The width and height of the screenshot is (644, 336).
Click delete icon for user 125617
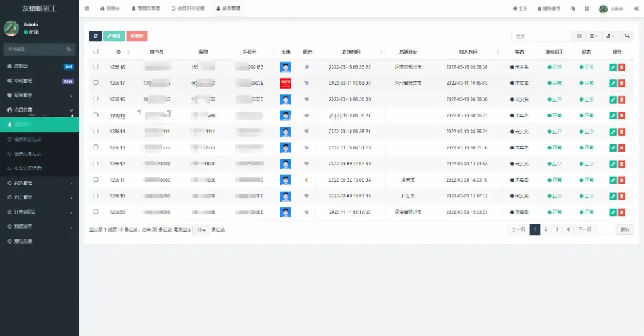(621, 83)
